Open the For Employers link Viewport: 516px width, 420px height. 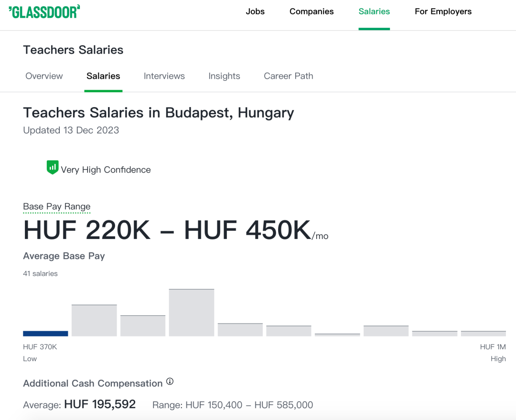443,11
